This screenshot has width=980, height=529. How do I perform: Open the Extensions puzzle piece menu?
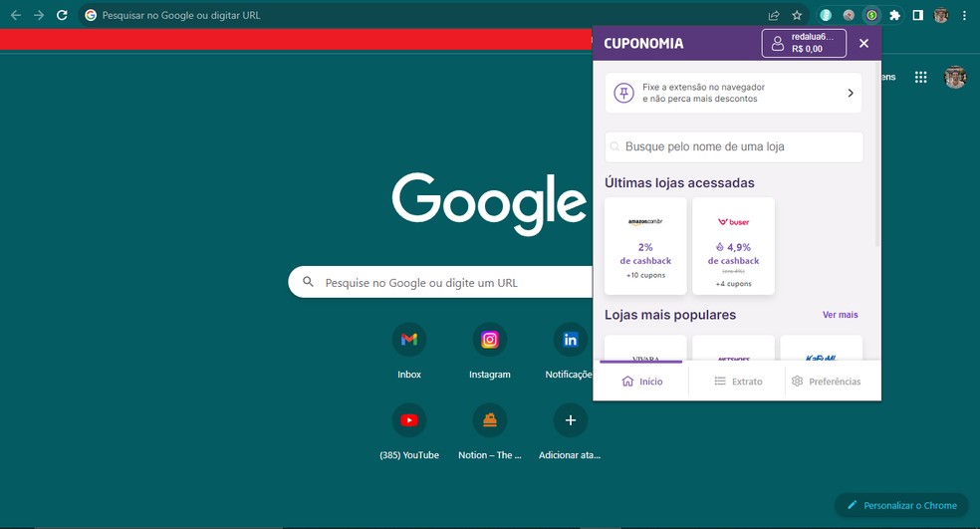(x=895, y=15)
